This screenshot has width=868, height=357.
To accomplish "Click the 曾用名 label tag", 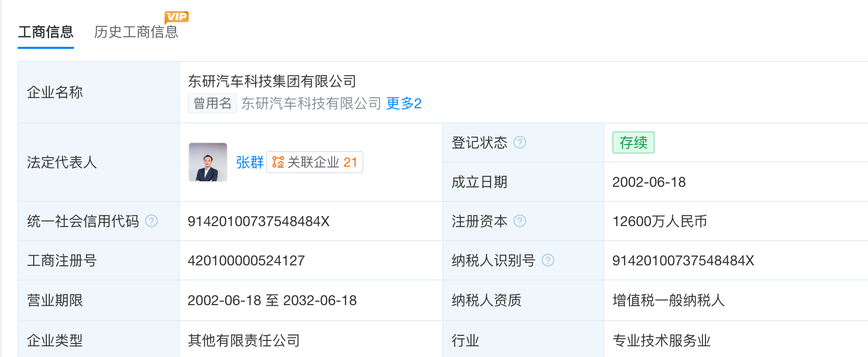I will (212, 103).
